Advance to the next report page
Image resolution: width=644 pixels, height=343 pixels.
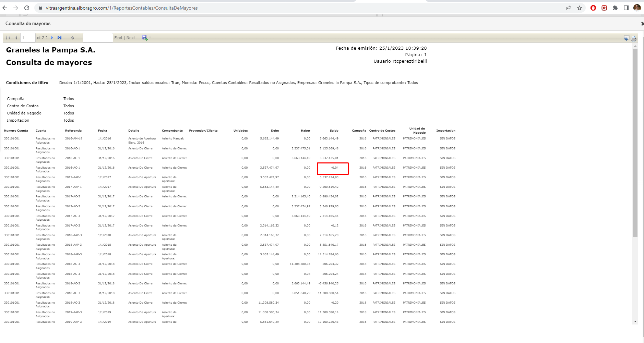pyautogui.click(x=52, y=38)
